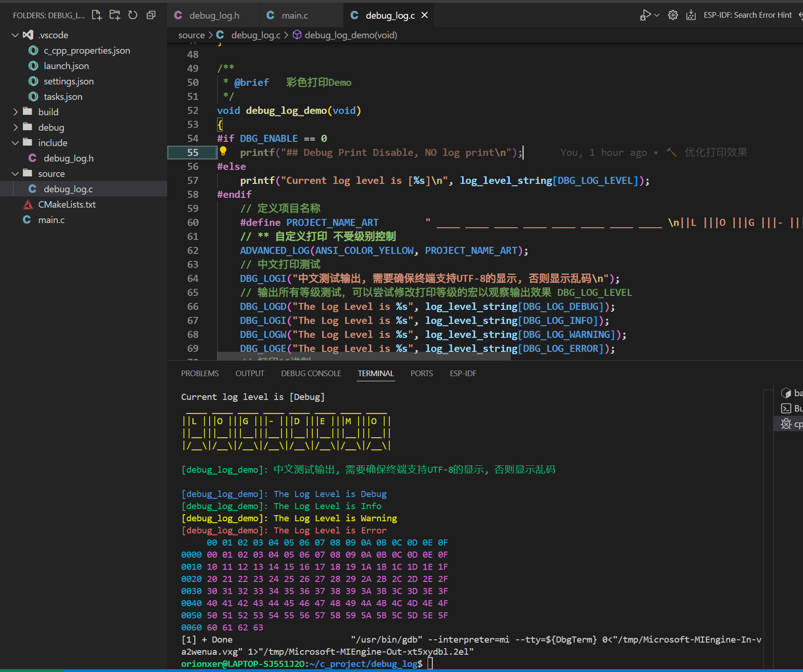Expand the debug folder
The image size is (803, 672).
pos(84,127)
